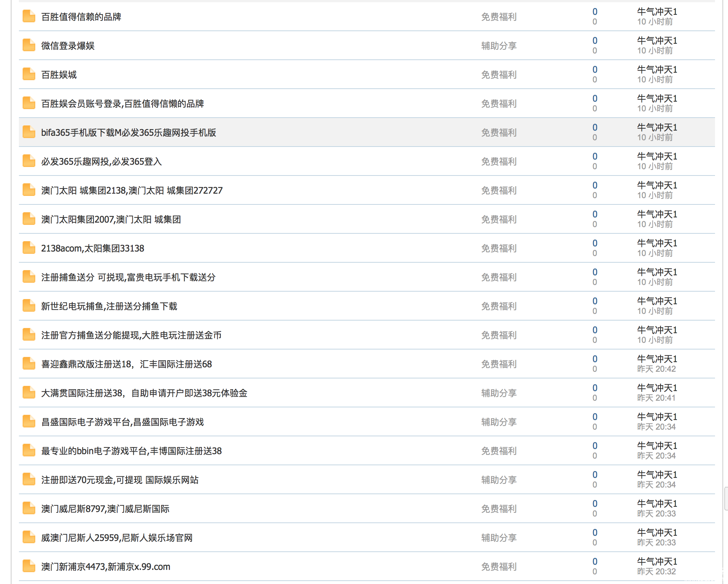
Task: Click reply count 0 in 百胜娱城 row
Action: point(595,69)
